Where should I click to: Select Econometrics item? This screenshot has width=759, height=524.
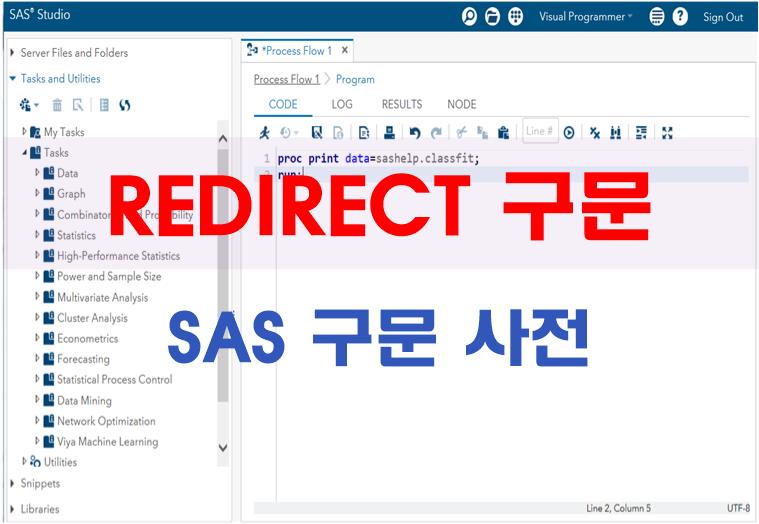pyautogui.click(x=88, y=338)
